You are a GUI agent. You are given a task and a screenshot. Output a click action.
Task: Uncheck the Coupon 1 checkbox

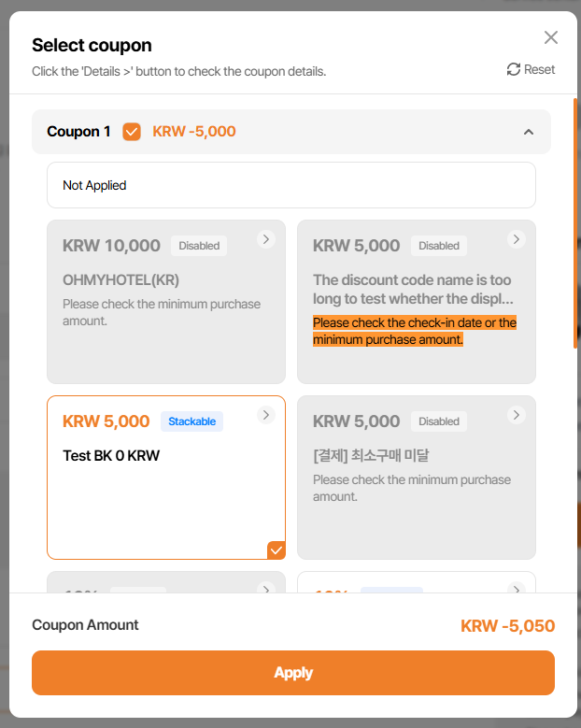click(x=132, y=132)
